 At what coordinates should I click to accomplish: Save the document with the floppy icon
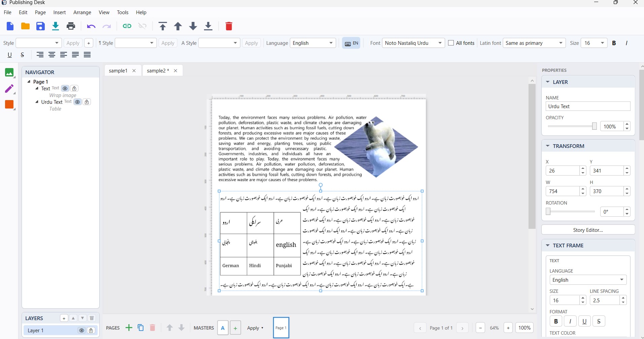click(x=40, y=26)
